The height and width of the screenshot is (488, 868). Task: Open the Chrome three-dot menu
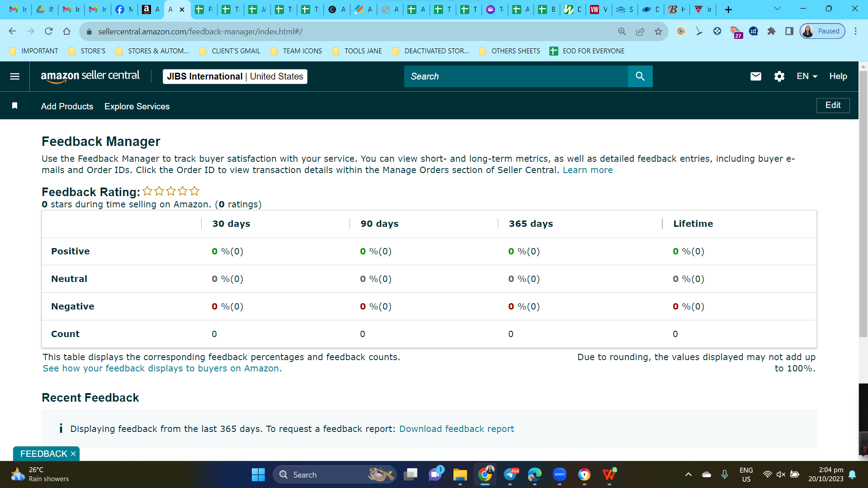(855, 31)
